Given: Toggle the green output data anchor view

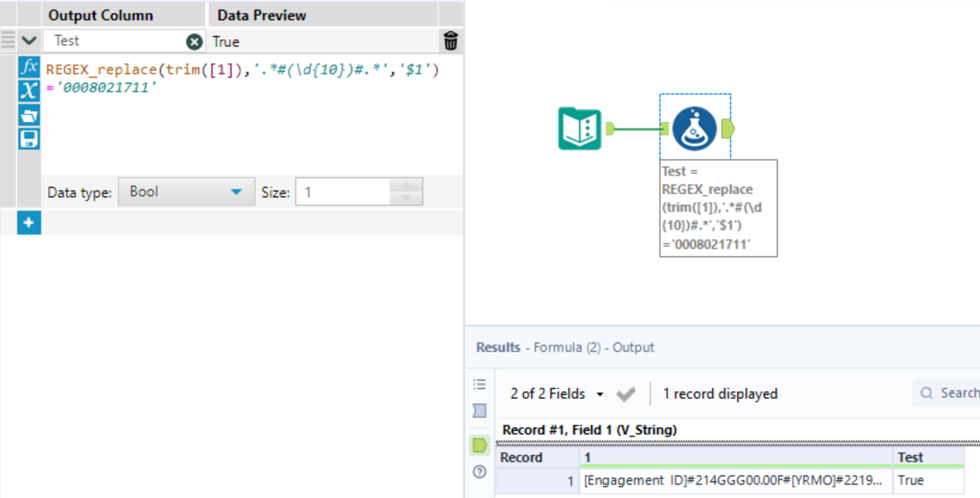Looking at the screenshot, I should click(480, 445).
